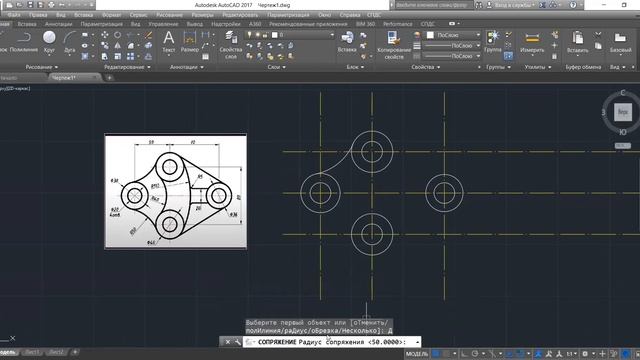This screenshot has height=360, width=640.
Task: Expand the Свойства panel
Action: (426, 67)
